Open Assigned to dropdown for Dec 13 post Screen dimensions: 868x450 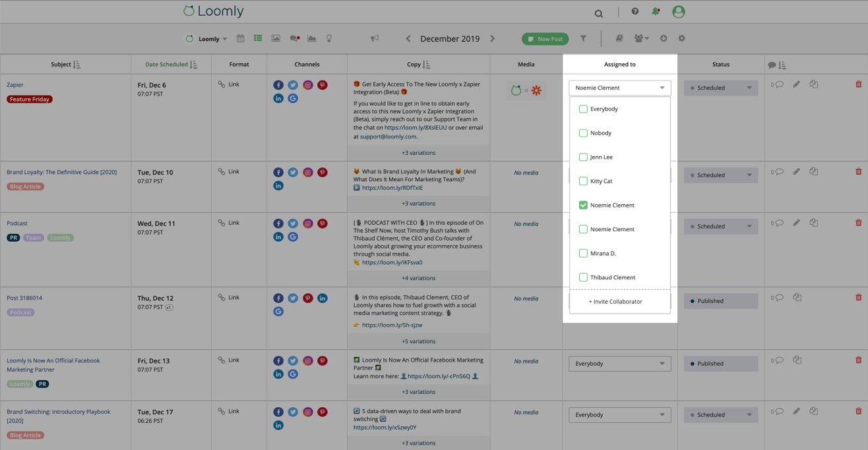(620, 364)
